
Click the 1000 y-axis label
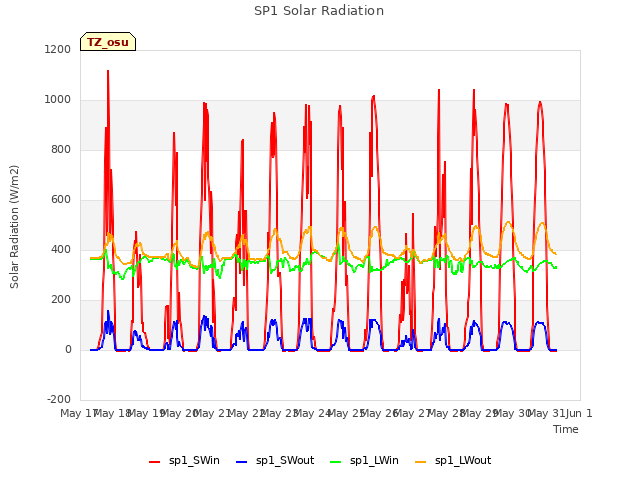pos(58,100)
